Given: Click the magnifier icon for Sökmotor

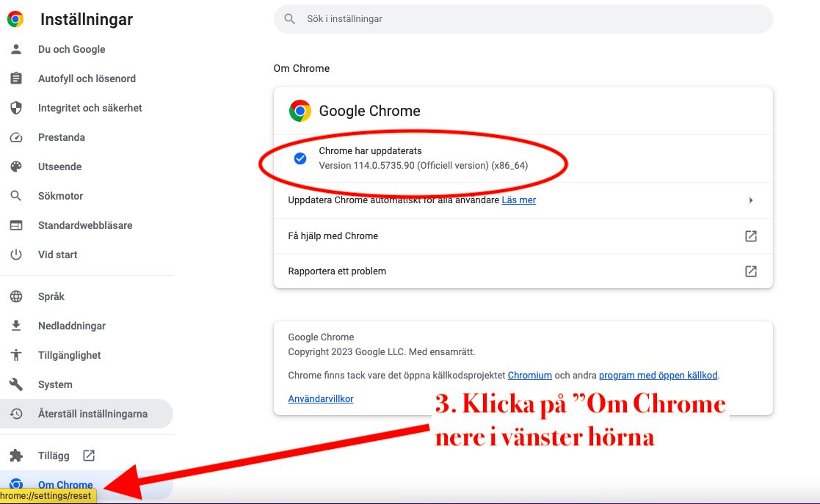Looking at the screenshot, I should pos(16,196).
